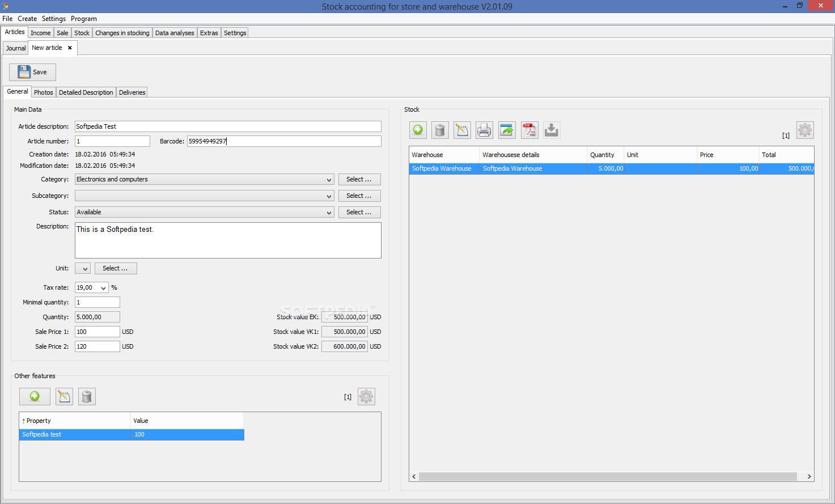Sort stock by Price column header
835x504 pixels.
[728, 155]
